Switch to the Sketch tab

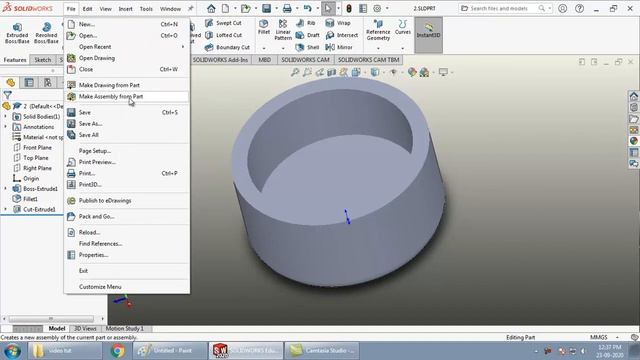(42, 60)
